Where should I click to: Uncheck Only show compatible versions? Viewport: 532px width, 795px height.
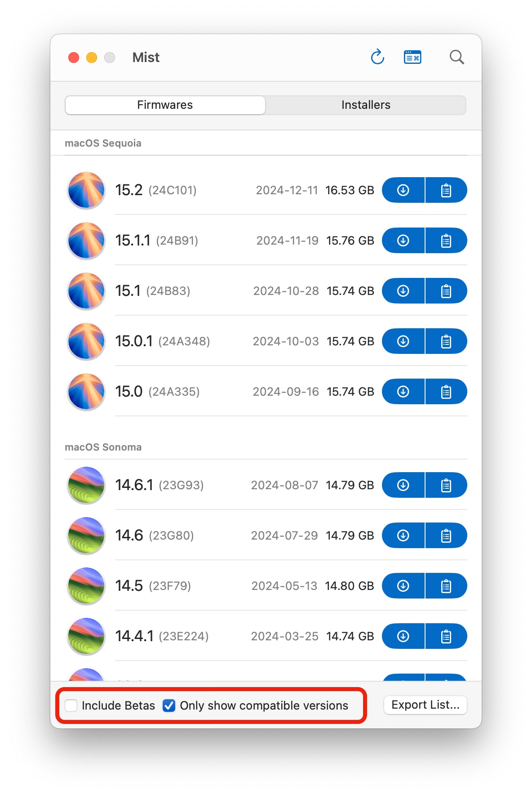pos(169,706)
